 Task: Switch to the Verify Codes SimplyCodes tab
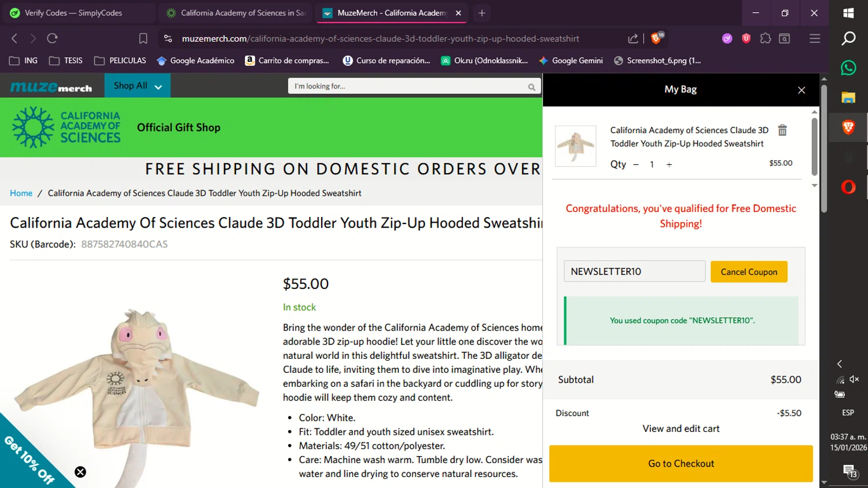[x=73, y=13]
